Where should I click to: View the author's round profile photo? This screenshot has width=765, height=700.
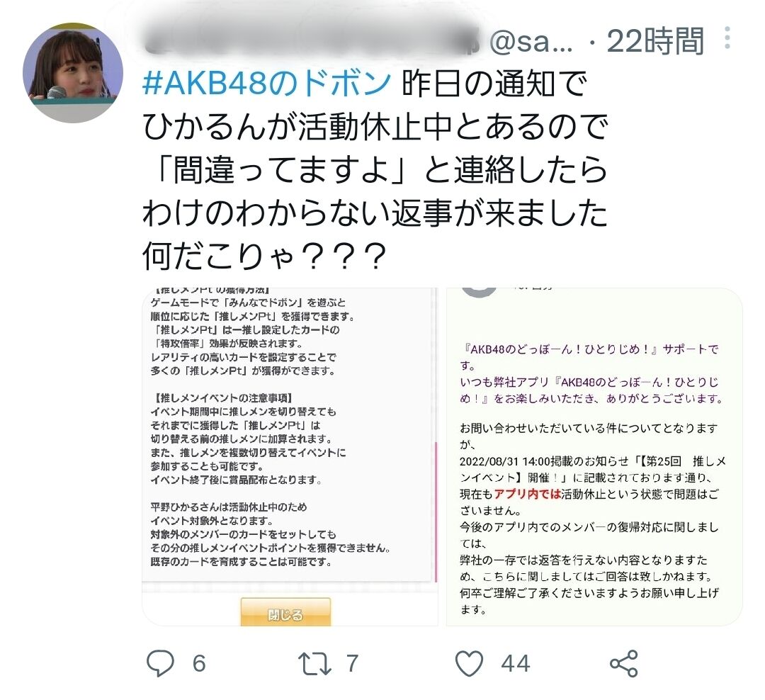click(73, 73)
